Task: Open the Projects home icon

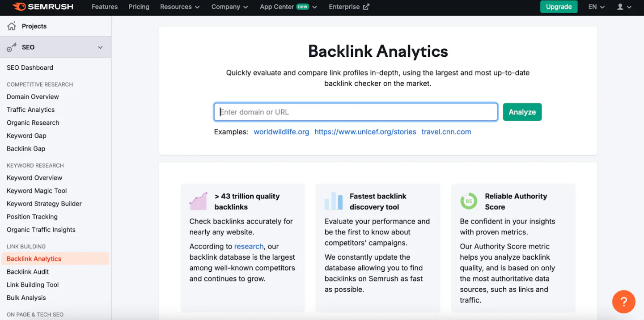Action: [12, 26]
